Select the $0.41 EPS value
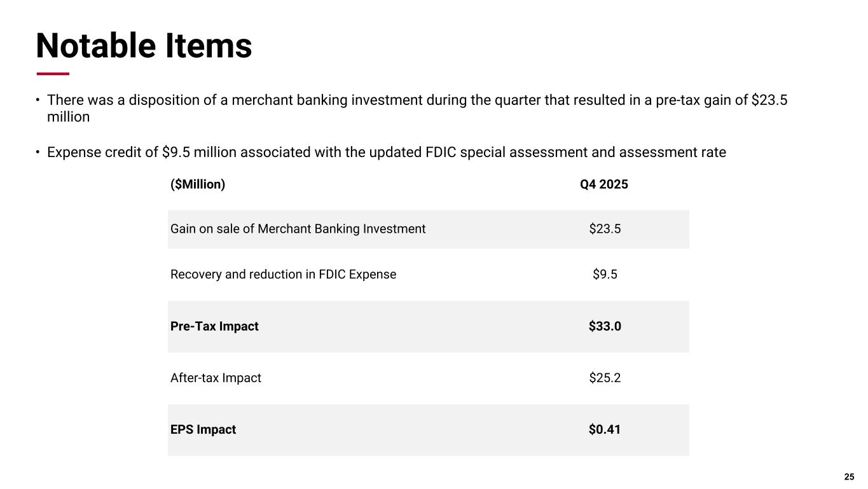 pyautogui.click(x=605, y=430)
